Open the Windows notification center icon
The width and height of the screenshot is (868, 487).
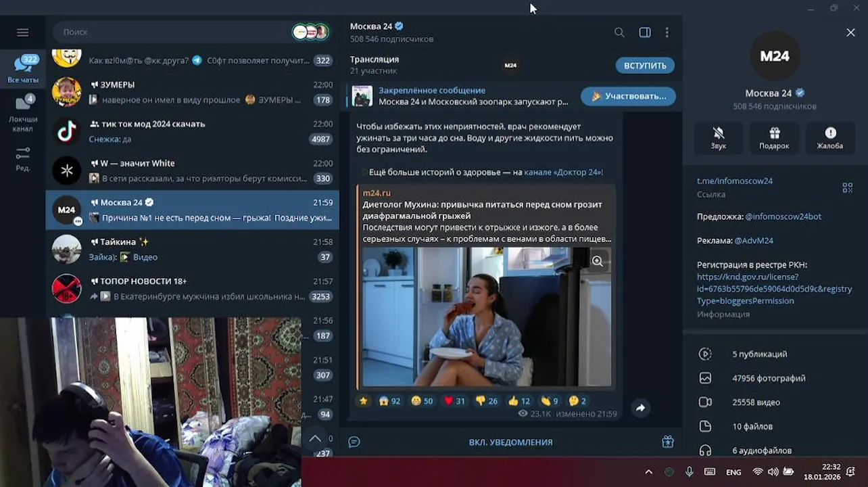point(852,472)
